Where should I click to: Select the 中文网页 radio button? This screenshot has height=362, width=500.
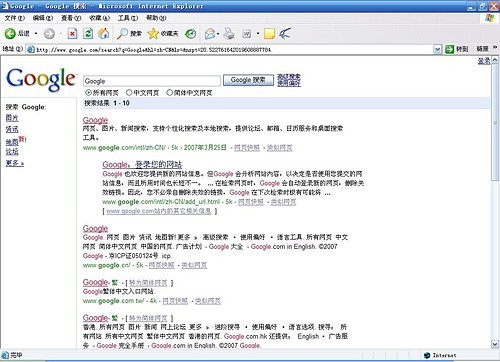tap(129, 92)
